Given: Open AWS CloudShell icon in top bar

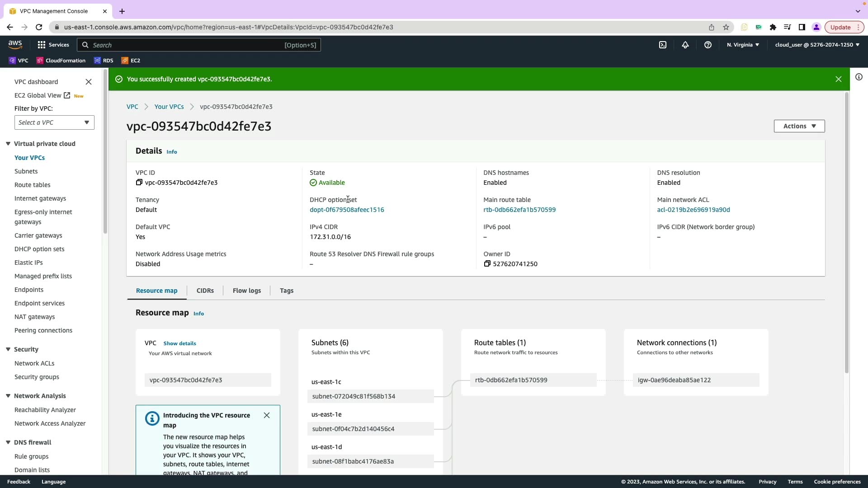Looking at the screenshot, I should click(663, 45).
